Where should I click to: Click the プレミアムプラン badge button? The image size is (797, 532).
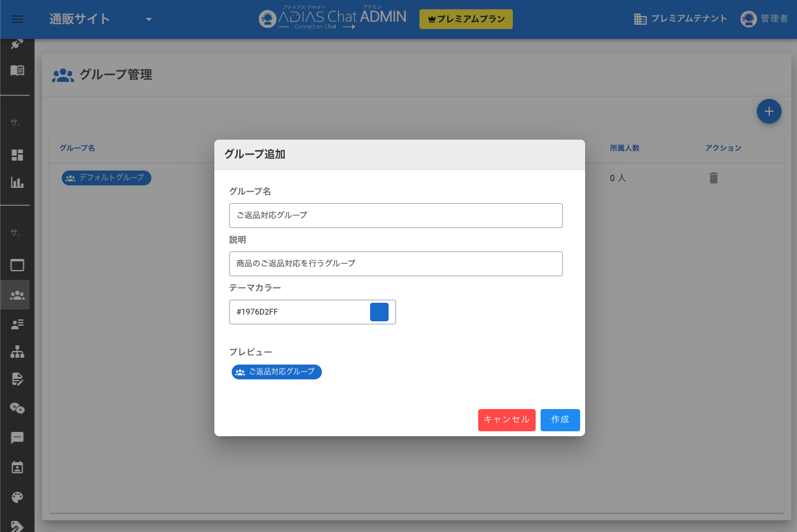[465, 19]
